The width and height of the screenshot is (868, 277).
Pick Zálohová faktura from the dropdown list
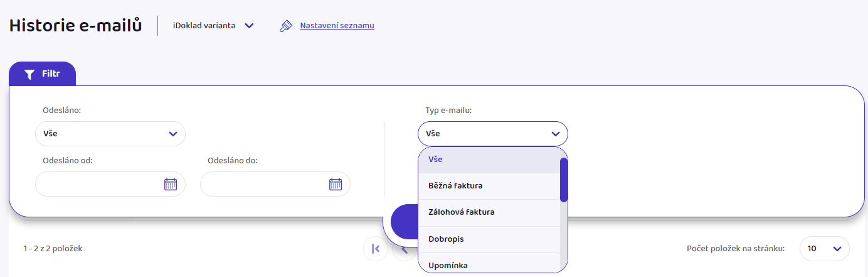point(489,213)
